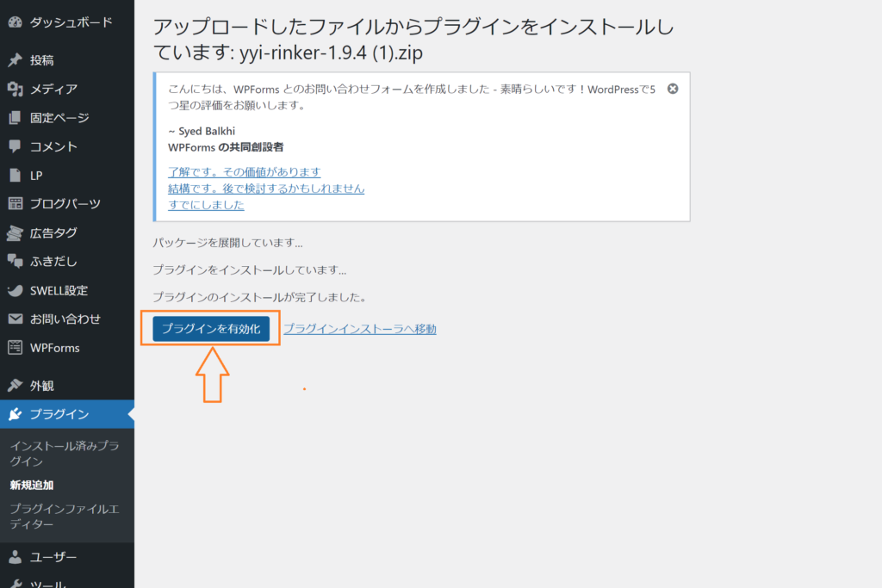Click the user icon beside ユーザー

pos(16,557)
